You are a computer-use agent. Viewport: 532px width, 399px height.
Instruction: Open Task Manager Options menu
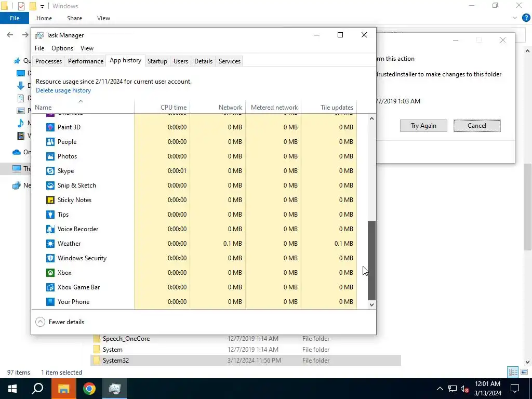(x=62, y=48)
